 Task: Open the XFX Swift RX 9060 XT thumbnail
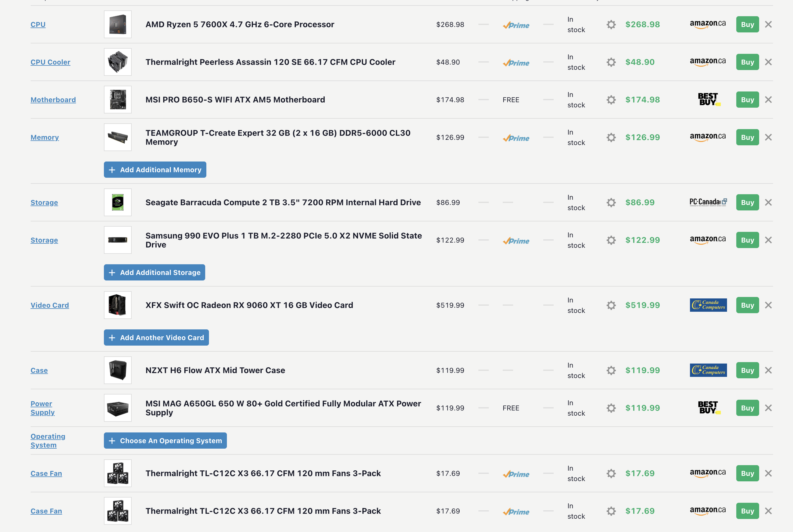[x=118, y=305]
